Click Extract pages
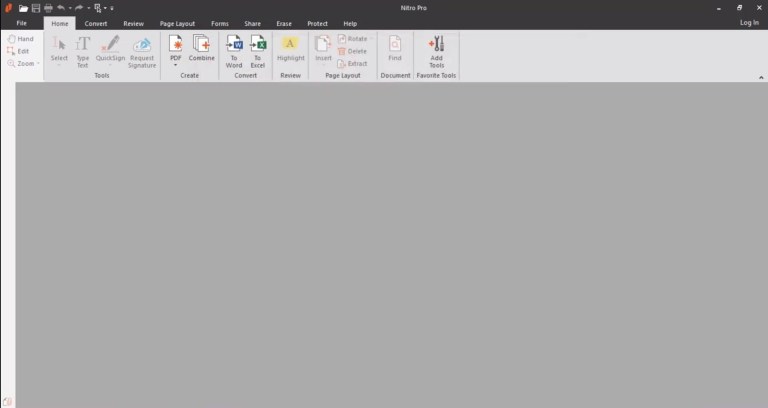The image size is (768, 408). 352,64
